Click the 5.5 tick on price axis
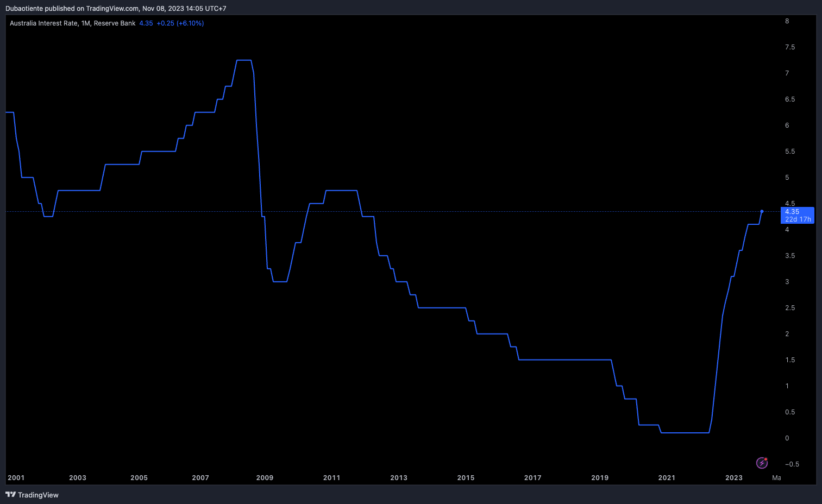 pyautogui.click(x=790, y=152)
